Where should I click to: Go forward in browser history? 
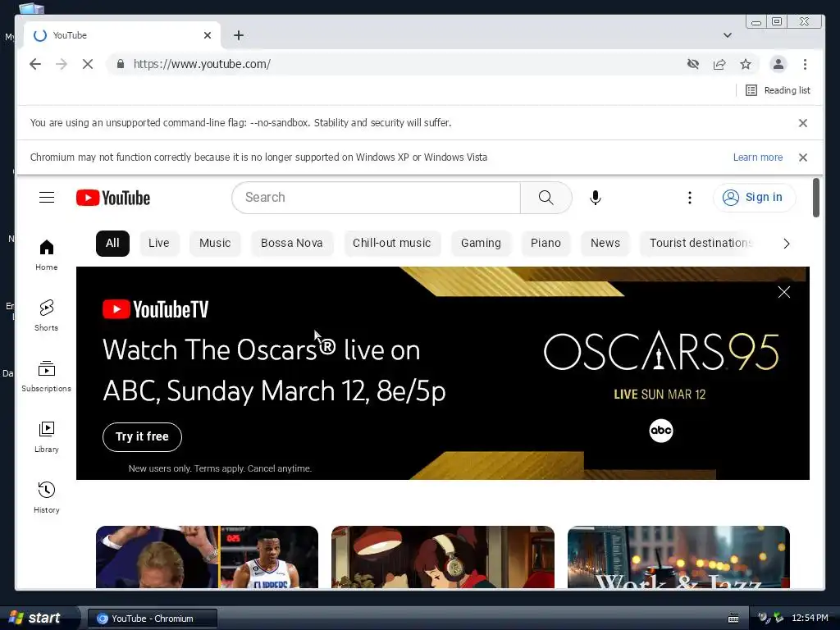point(62,64)
